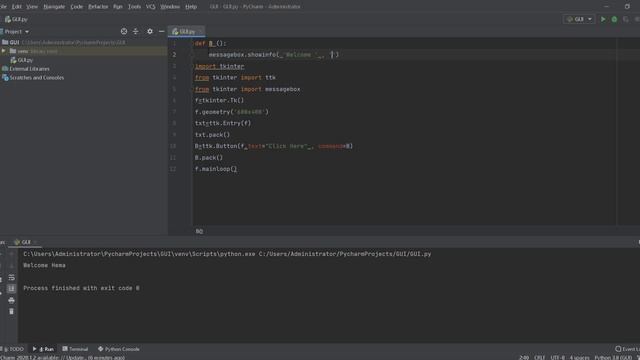Viewport: 640px width, 360px height.
Task: Click the B() breadcrumb below the editor
Action: [199, 231]
